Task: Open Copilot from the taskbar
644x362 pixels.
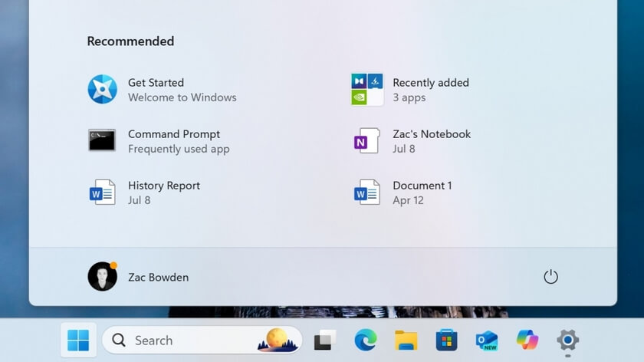Action: click(x=527, y=340)
